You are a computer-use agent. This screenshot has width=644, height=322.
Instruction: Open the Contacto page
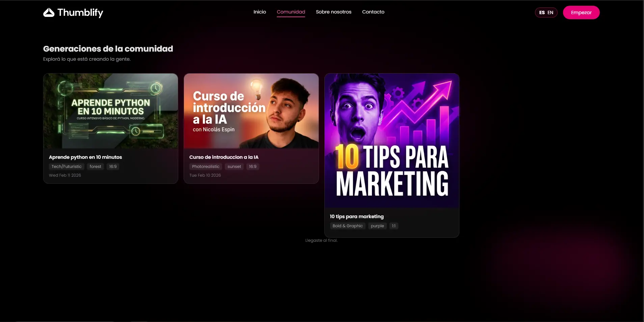(373, 12)
